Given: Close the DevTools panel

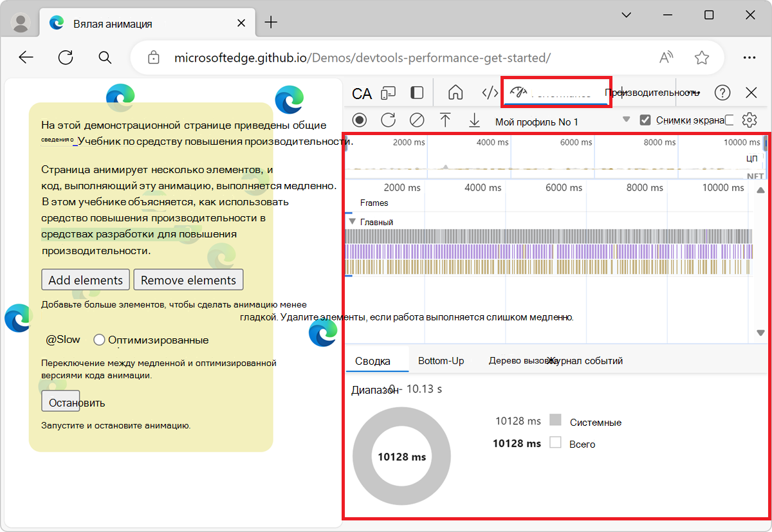Looking at the screenshot, I should (751, 93).
